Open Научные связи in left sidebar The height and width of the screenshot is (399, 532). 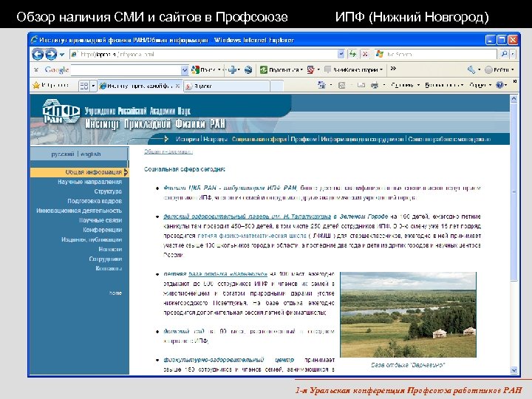tap(100, 220)
